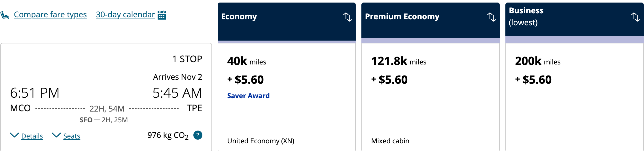Open the Compare fare types link
This screenshot has height=151, width=644.
point(50,14)
